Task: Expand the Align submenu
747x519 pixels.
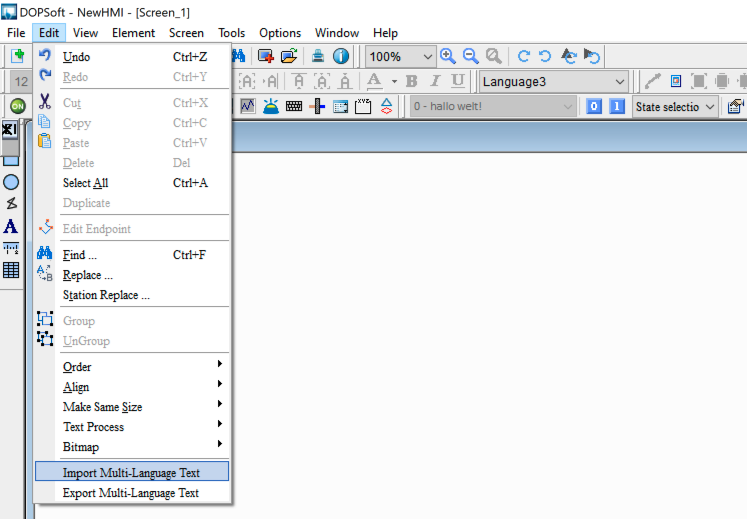Action: click(x=132, y=387)
